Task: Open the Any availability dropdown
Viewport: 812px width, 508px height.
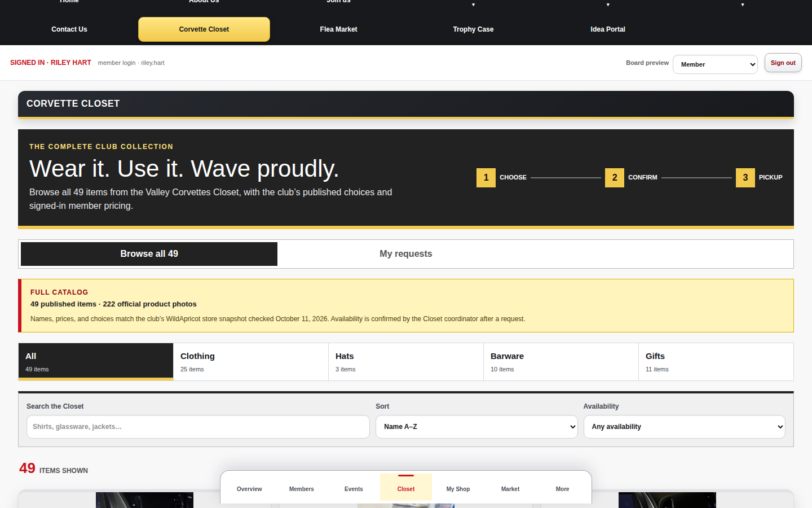Action: 685,427
